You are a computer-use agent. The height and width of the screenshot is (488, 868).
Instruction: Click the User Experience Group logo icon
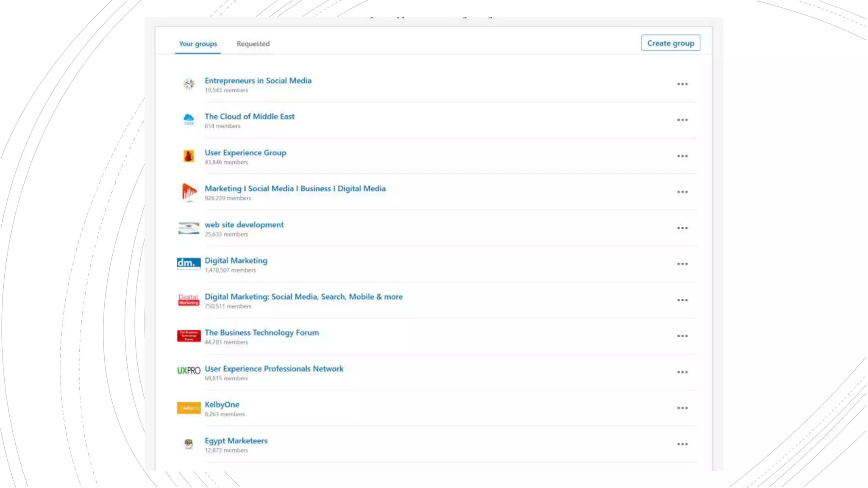tap(189, 156)
